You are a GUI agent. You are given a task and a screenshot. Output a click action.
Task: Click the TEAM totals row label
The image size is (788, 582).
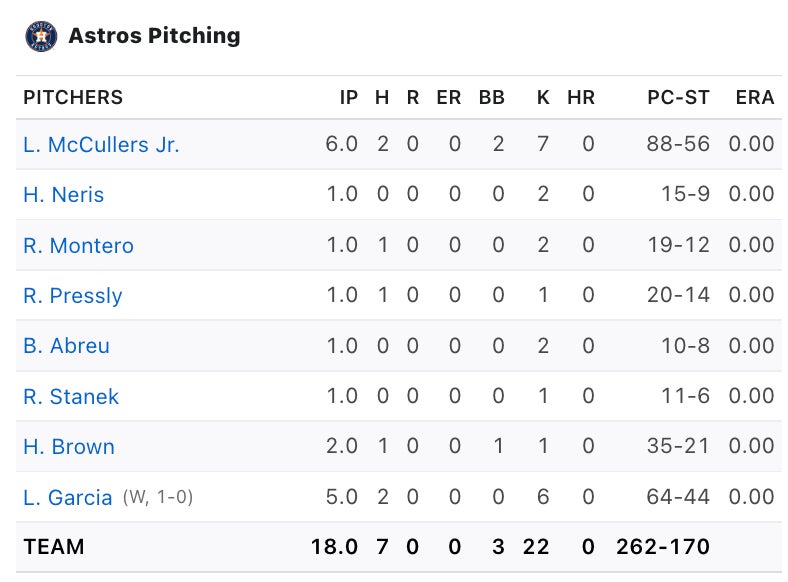click(54, 547)
